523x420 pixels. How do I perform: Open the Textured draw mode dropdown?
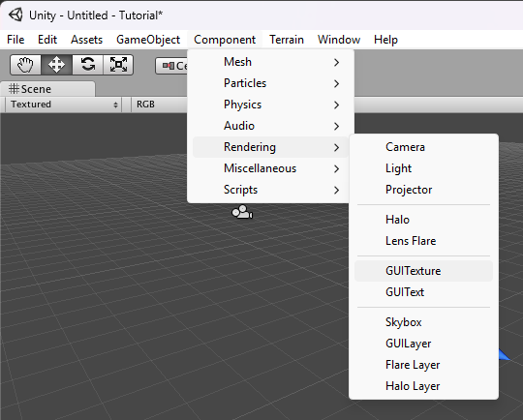coord(63,105)
